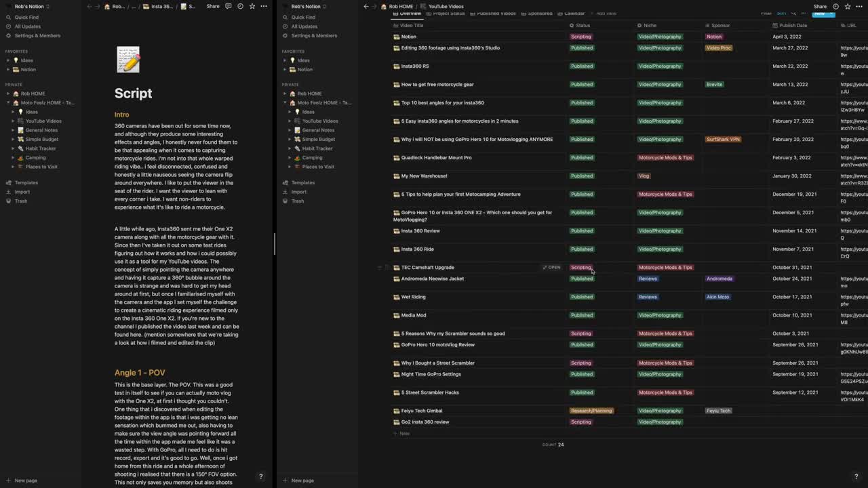This screenshot has width=868, height=488.
Task: Open Rob HOME breadcrumb in right window
Action: [397, 6]
